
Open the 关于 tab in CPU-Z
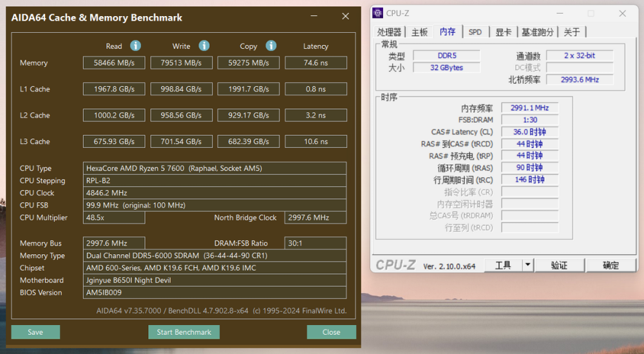572,32
